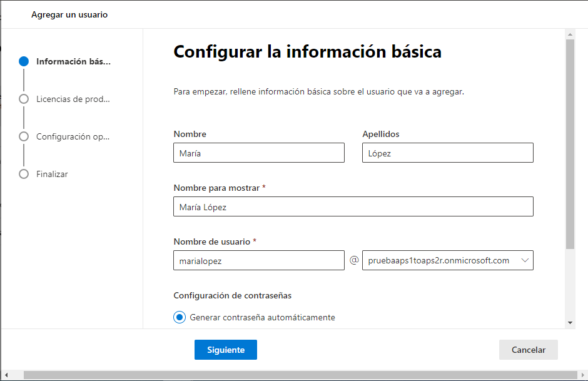Click the @ symbol between username and domain

pos(354,260)
